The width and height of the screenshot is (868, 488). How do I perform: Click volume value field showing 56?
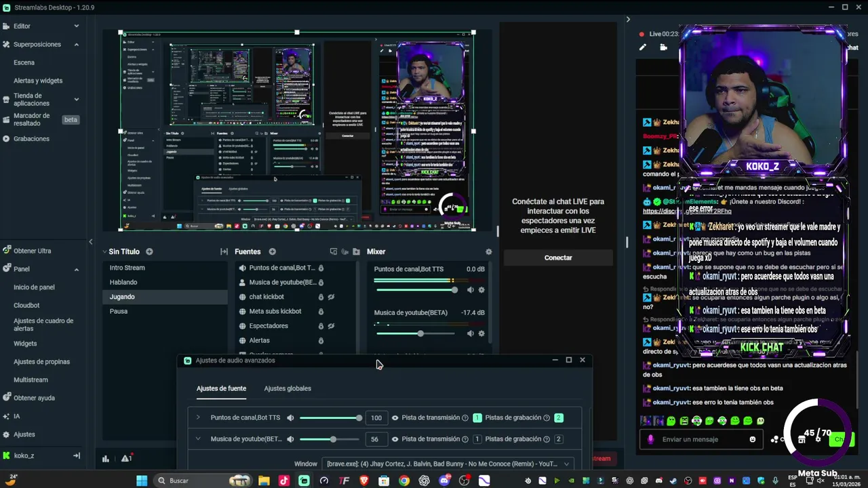[375, 439]
